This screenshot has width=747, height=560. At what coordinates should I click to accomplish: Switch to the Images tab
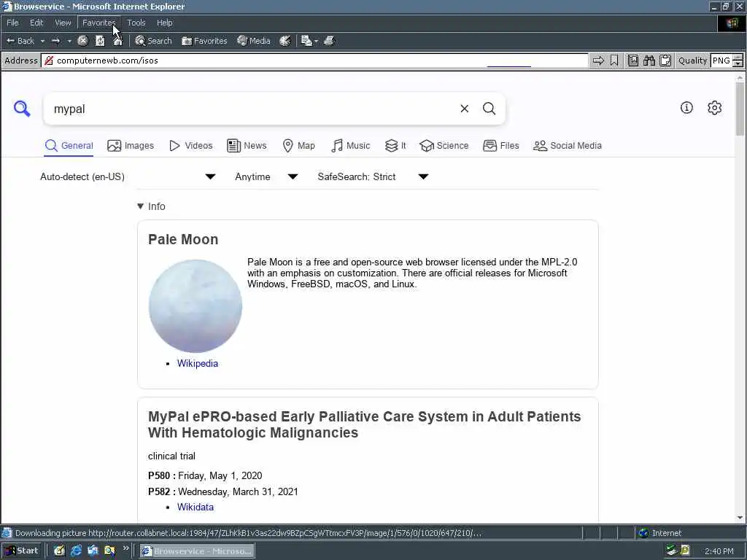[131, 146]
